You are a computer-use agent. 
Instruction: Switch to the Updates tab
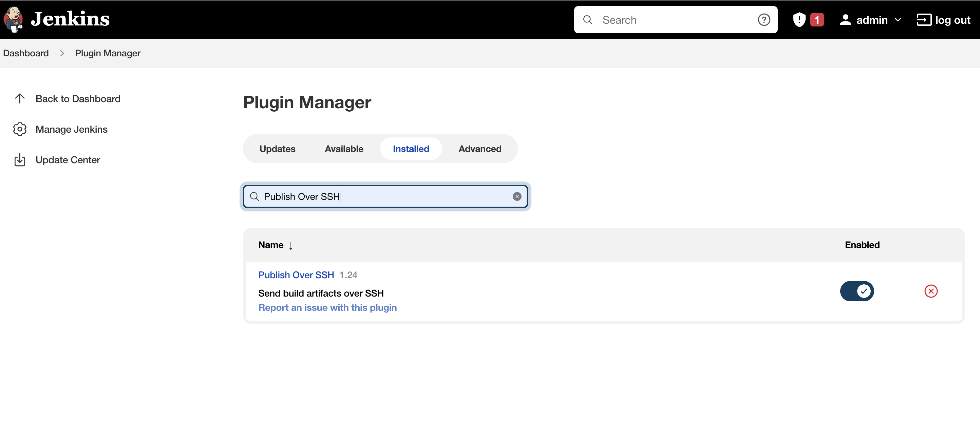(x=277, y=149)
